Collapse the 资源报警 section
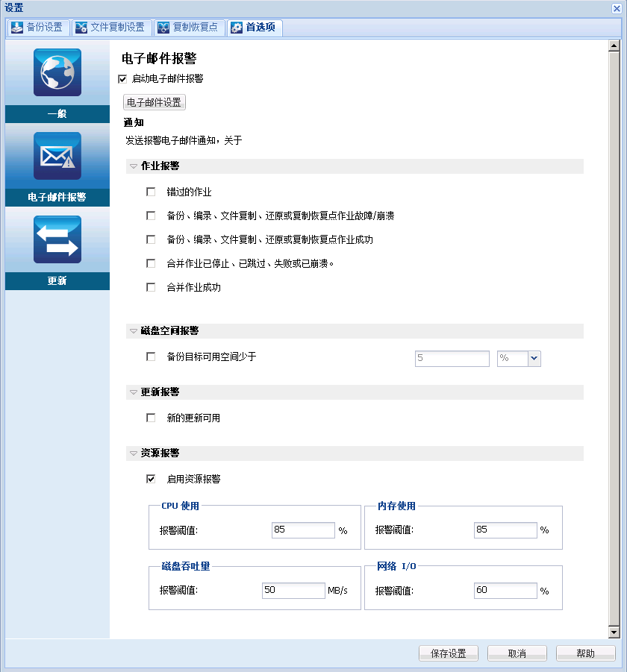The width and height of the screenshot is (627, 672). tap(134, 453)
